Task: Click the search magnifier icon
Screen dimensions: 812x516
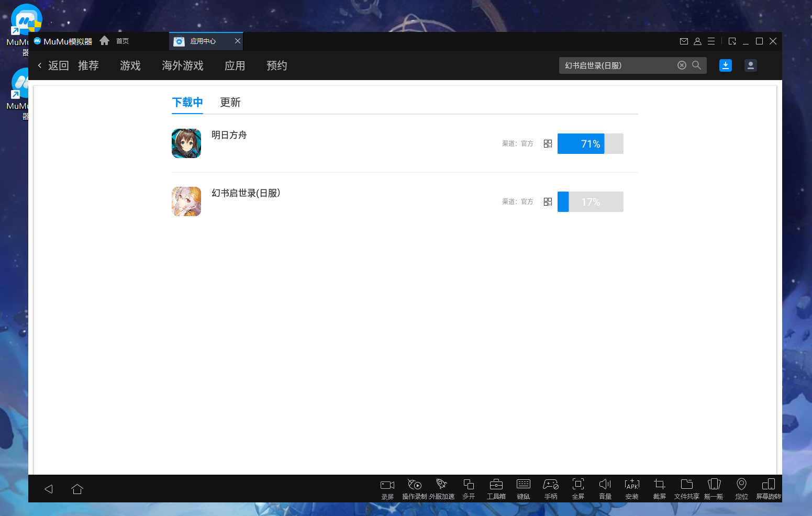Action: [x=696, y=65]
